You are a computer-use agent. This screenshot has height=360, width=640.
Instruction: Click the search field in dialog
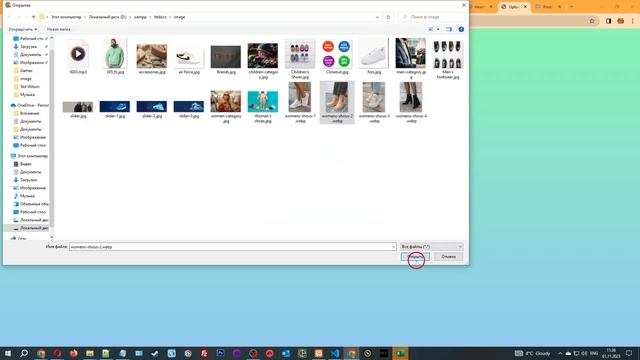(x=431, y=17)
